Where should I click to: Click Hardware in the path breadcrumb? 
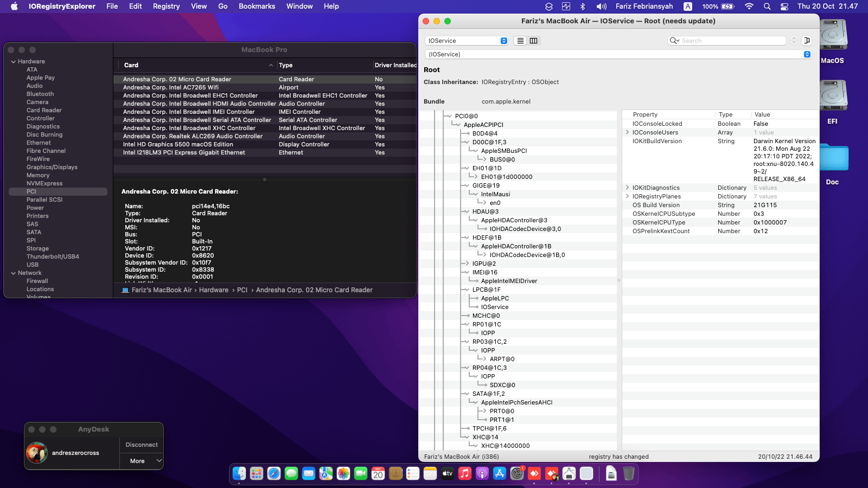[214, 290]
